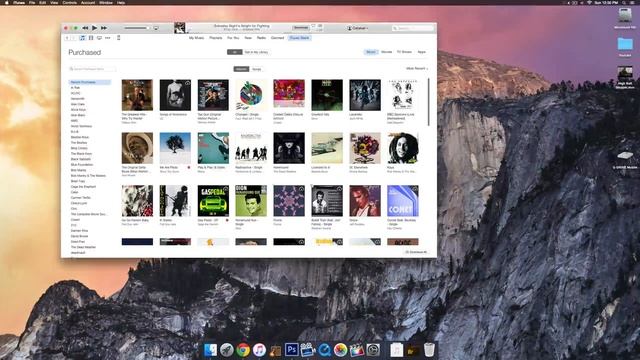Select The Beatles in artist list
Image resolution: width=640 pixels, height=360 pixels.
click(79, 143)
